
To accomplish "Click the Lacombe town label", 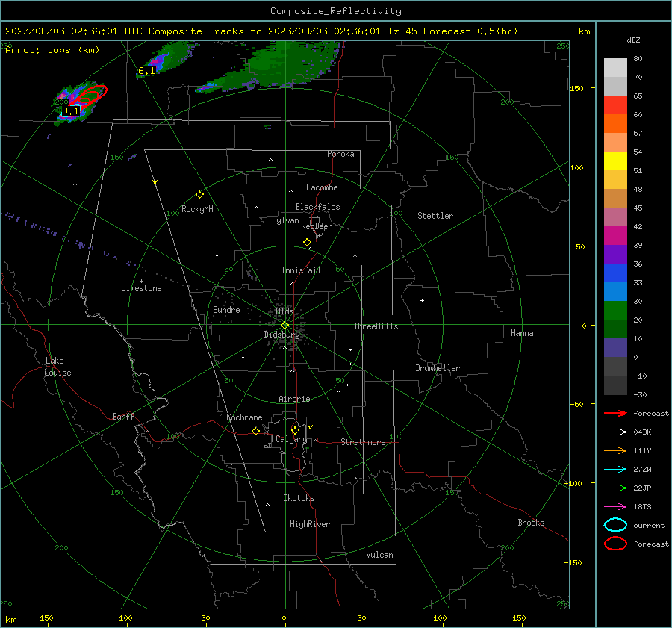I will pyautogui.click(x=322, y=187).
